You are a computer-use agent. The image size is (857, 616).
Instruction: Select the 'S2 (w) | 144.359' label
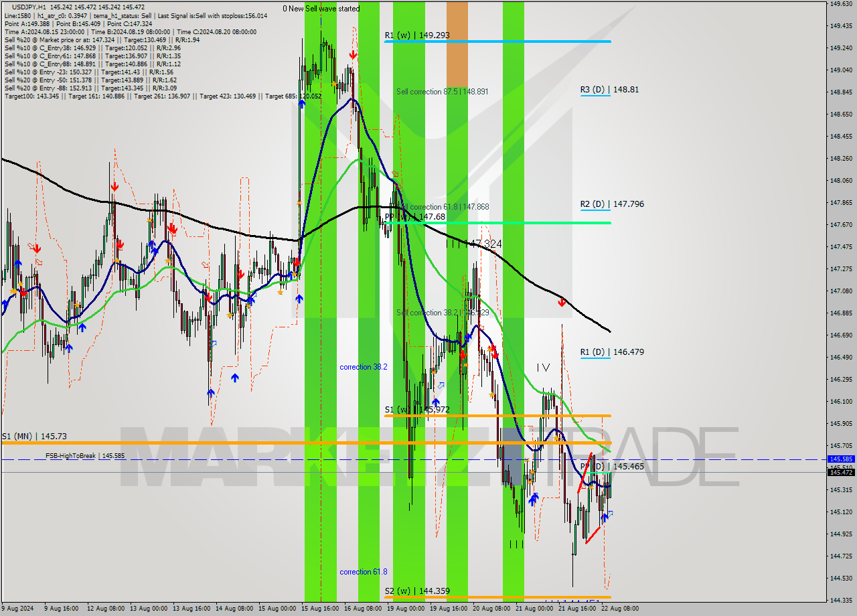click(416, 591)
